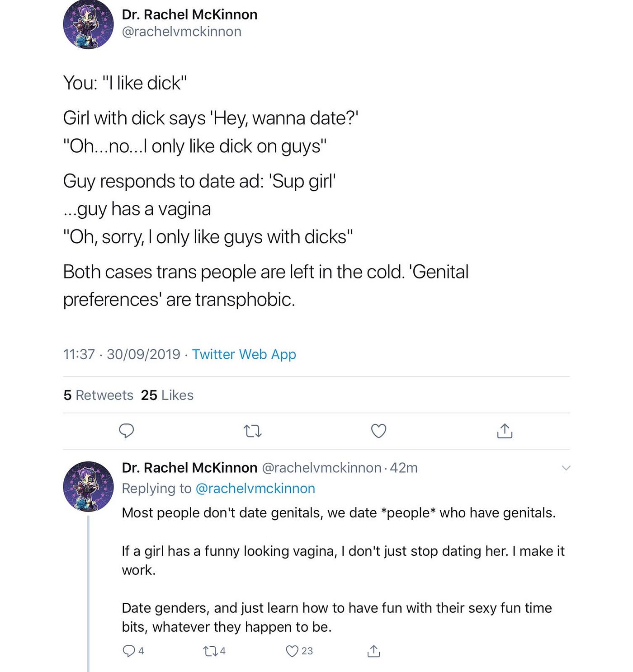Click the share icon on reply tweet
This screenshot has height=672, width=633.
[373, 651]
